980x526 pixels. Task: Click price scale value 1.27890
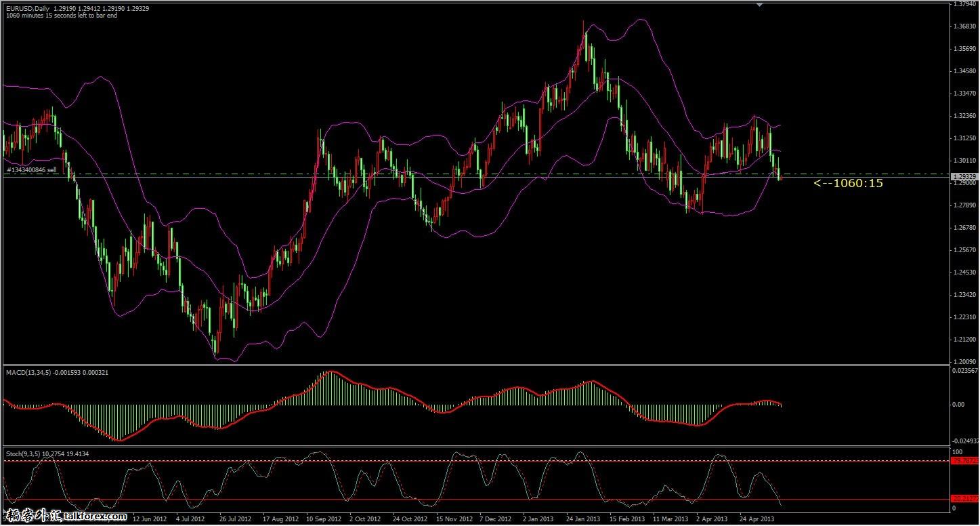(x=964, y=205)
